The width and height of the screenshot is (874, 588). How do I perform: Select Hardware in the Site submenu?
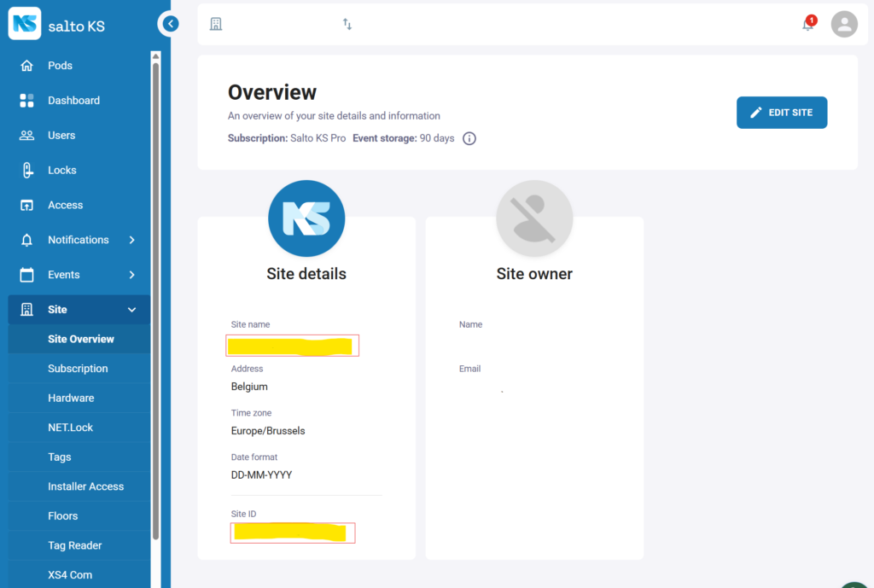coord(71,399)
